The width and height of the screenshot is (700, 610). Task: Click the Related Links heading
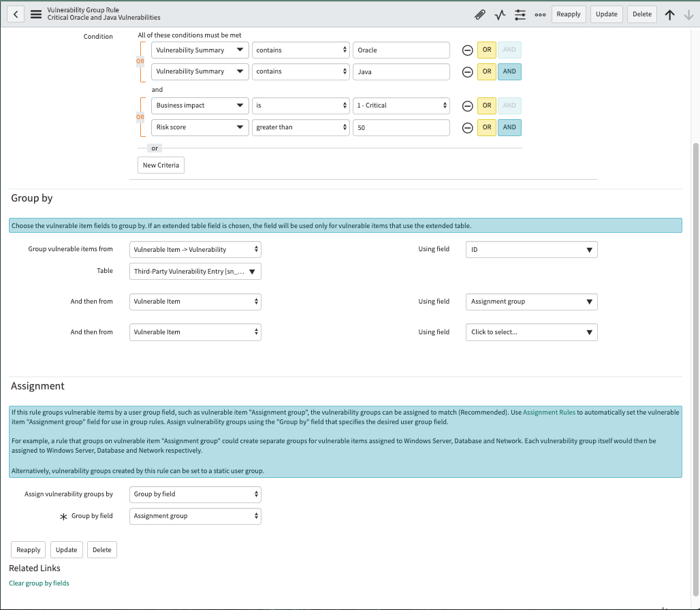pos(34,568)
